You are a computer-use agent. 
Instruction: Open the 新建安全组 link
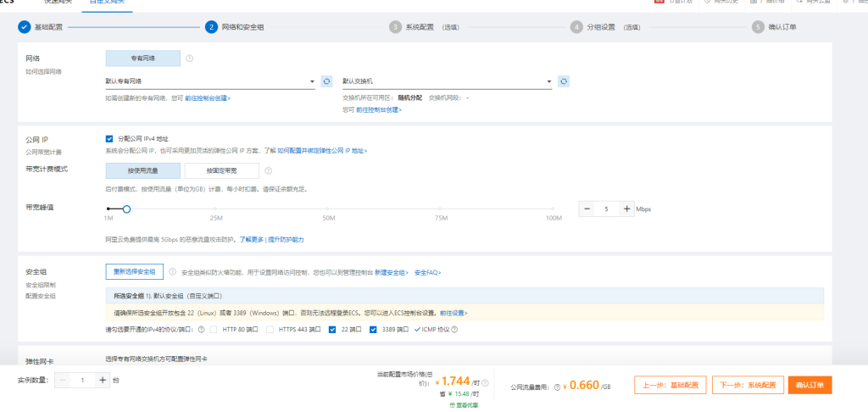[x=392, y=272]
